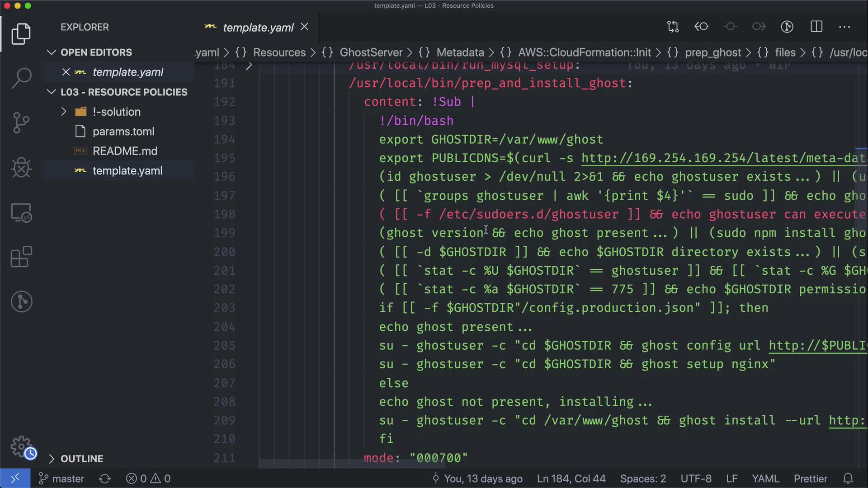Image resolution: width=868 pixels, height=488 pixels.
Task: Collapse the OPEN EDITORS section
Action: click(52, 52)
